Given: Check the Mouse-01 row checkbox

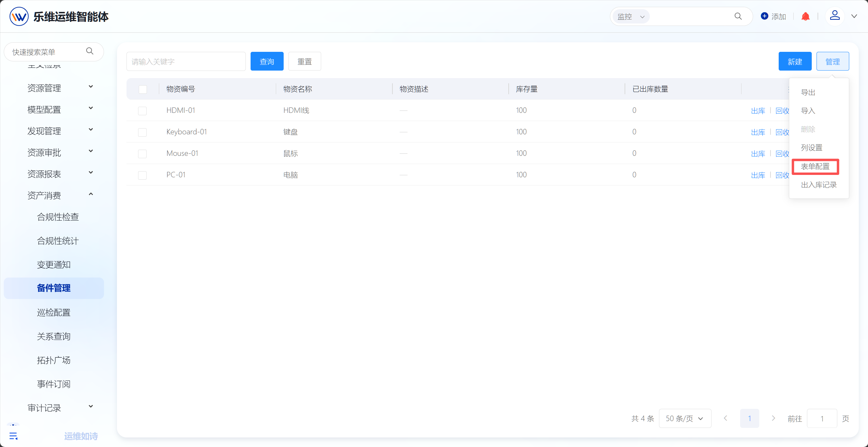Looking at the screenshot, I should coord(143,154).
